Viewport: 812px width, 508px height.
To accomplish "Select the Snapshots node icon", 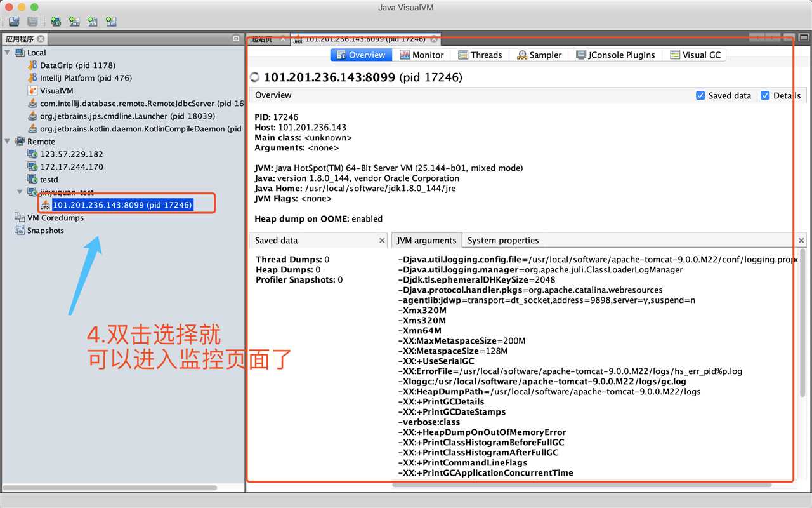I will [x=20, y=231].
